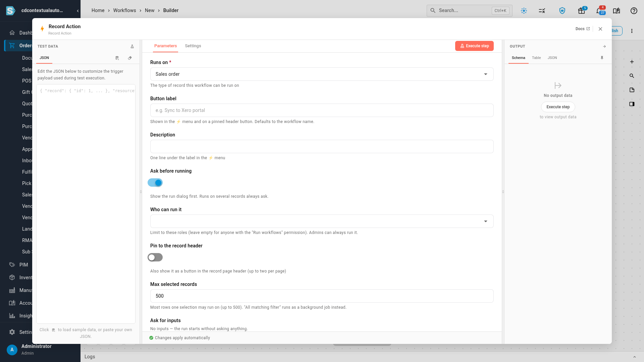Select the Schema output tab
Image resolution: width=644 pixels, height=362 pixels.
[518, 58]
